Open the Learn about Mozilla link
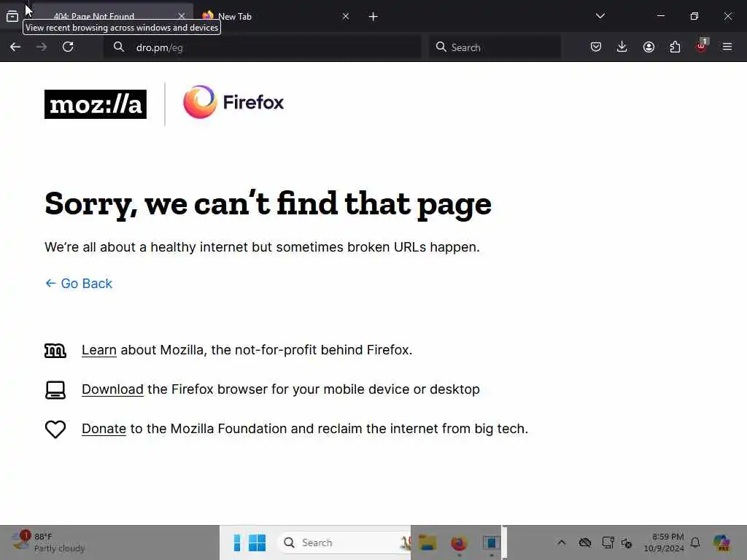Image resolution: width=747 pixels, height=560 pixels. [x=99, y=350]
